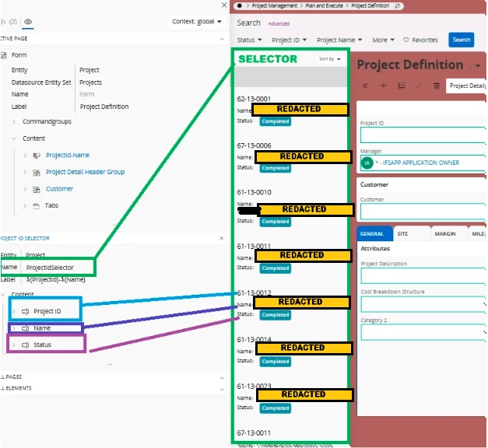The image size is (488, 448).
Task: Click the Form page icon
Action: [4, 55]
